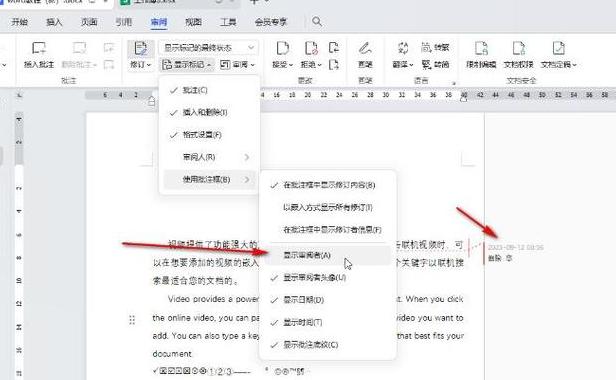Open the 审阅 pane dropdown

tap(237, 64)
